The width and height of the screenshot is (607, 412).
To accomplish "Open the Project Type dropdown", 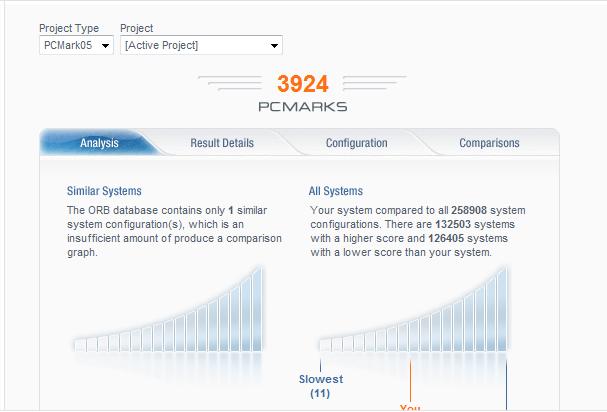I will click(x=76, y=45).
